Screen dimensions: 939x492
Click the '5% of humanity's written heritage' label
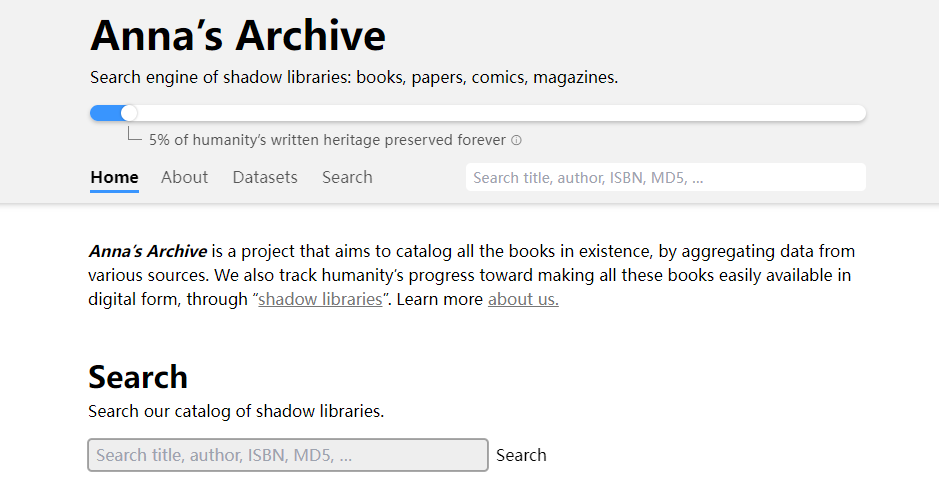click(327, 140)
